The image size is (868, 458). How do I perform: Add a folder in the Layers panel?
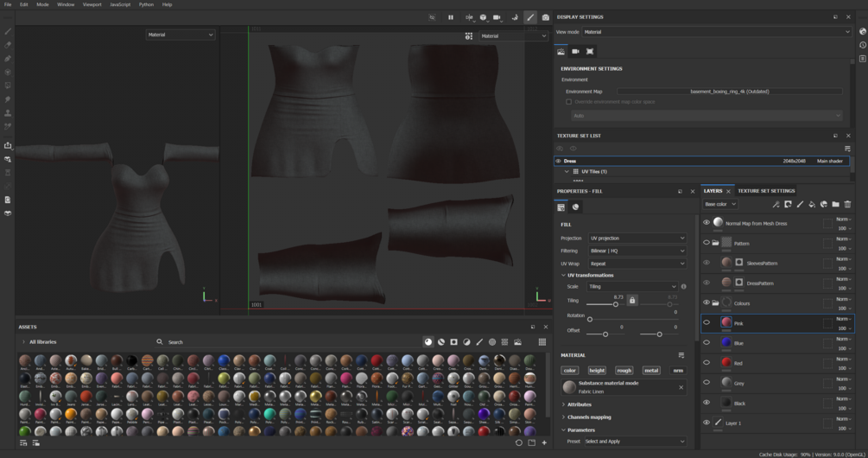coord(835,205)
